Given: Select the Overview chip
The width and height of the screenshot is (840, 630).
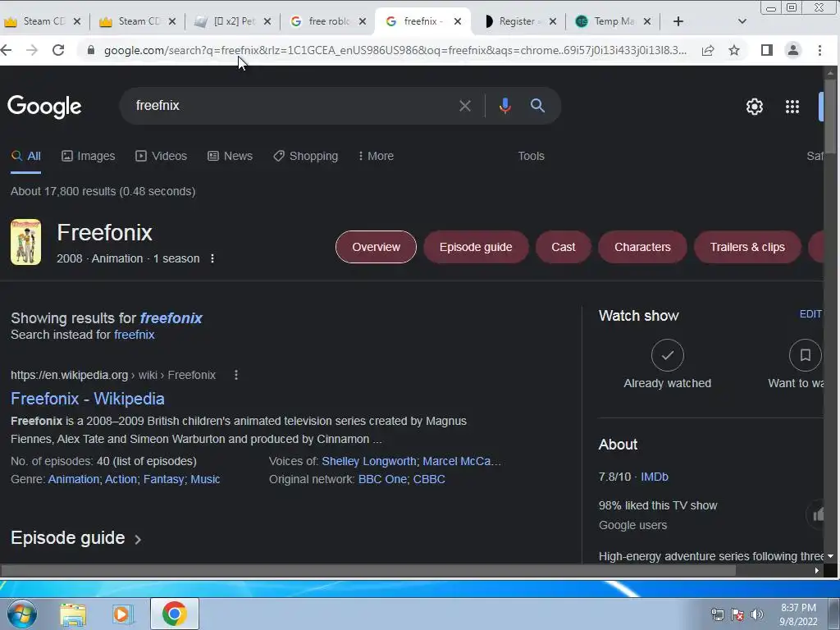Looking at the screenshot, I should 376,247.
